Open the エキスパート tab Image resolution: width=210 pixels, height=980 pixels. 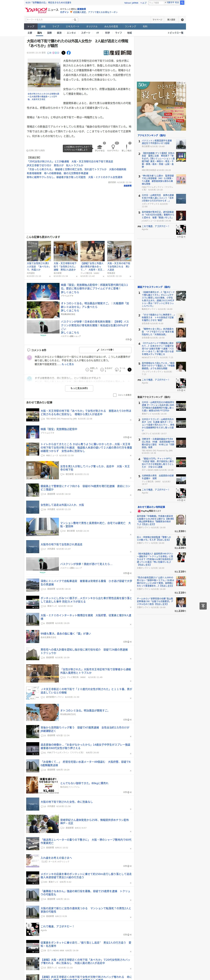click(72, 27)
